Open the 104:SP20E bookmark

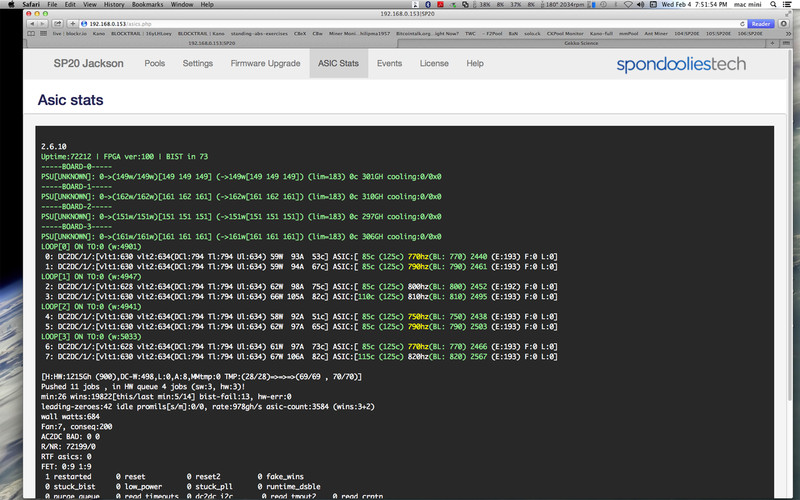tap(686, 34)
